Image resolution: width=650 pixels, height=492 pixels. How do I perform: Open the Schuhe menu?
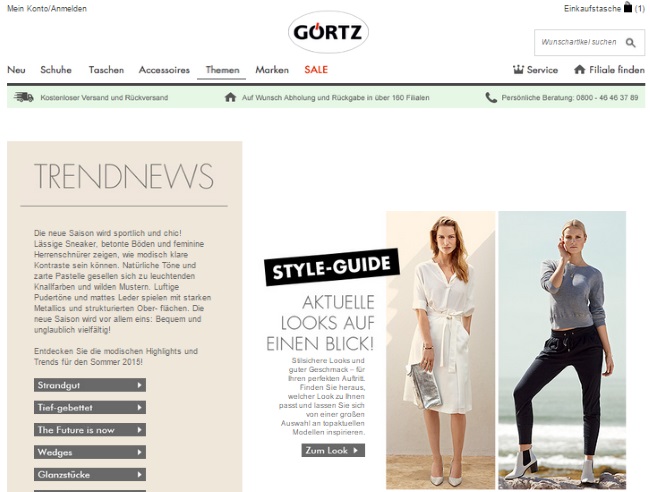(x=56, y=70)
